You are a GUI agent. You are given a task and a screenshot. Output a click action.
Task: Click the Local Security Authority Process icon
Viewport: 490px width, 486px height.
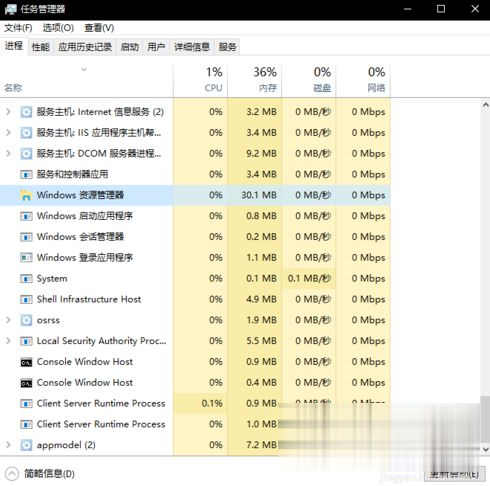click(x=26, y=341)
